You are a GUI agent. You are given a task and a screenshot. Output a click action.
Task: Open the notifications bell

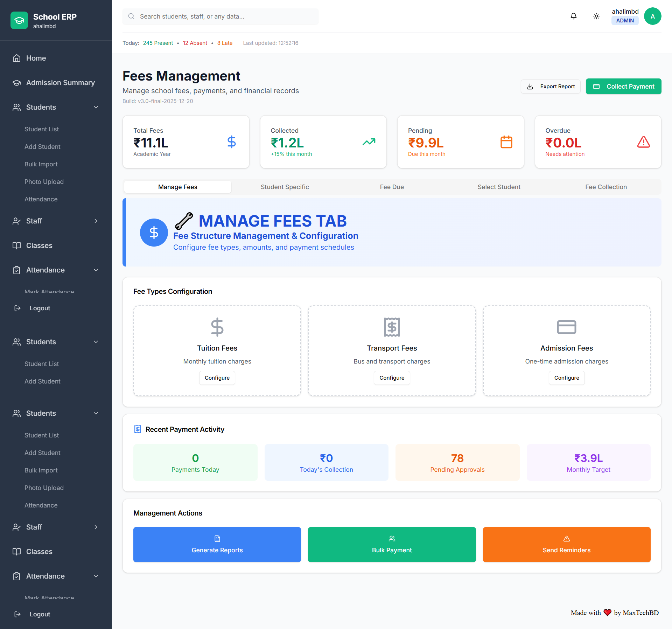point(573,16)
